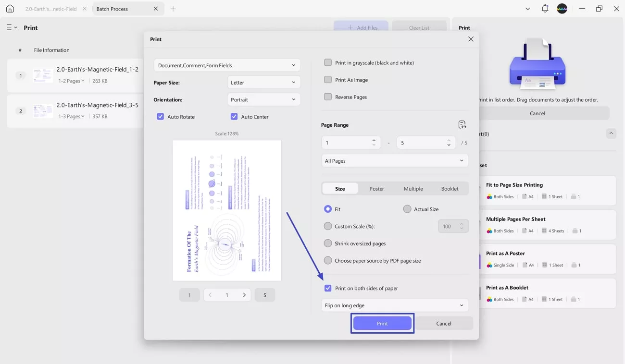625x364 pixels.
Task: Open the Orientation dropdown
Action: click(263, 99)
